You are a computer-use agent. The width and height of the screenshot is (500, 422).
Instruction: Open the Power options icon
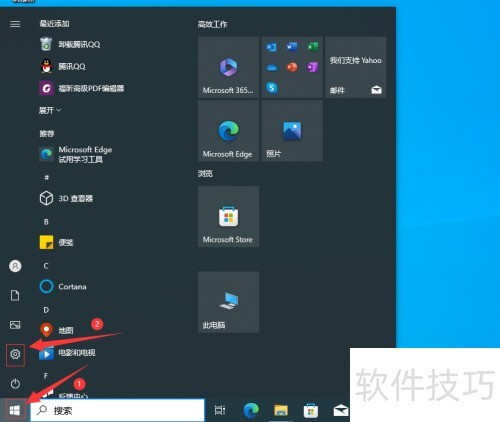[x=15, y=384]
